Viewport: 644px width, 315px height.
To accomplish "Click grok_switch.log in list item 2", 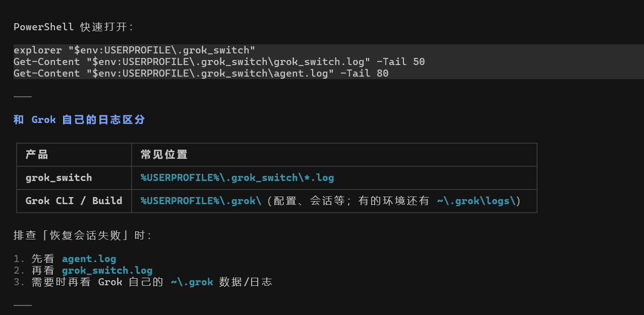I will click(x=107, y=270).
